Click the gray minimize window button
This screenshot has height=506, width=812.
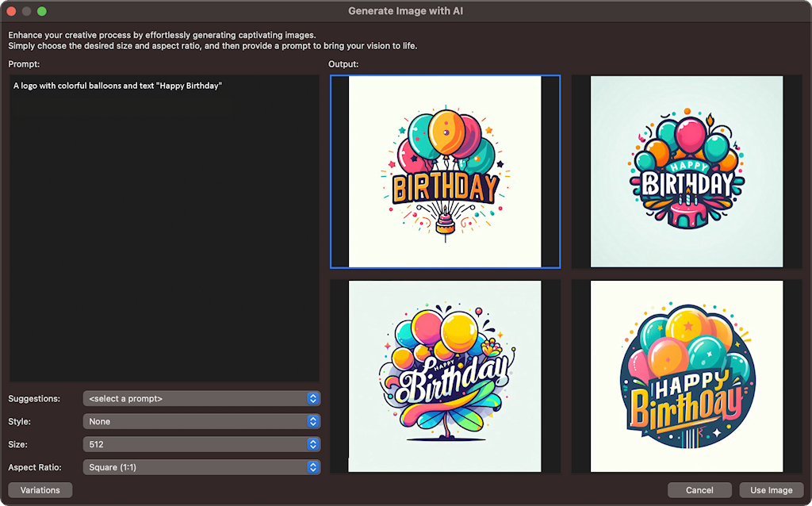coord(27,11)
